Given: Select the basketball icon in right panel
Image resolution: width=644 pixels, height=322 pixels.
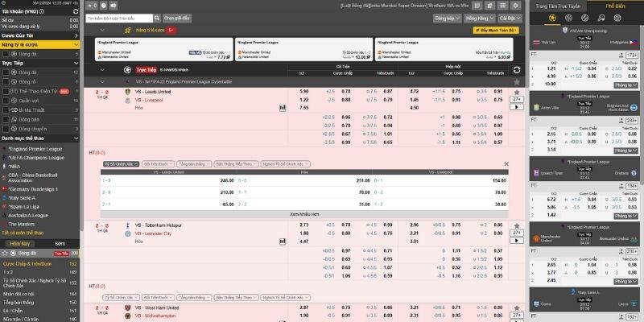Looking at the screenshot, I should [x=568, y=16].
